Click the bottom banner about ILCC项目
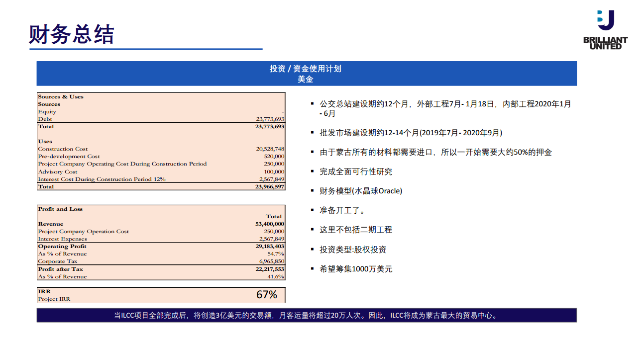Screen dimensions: 644x337 point(307,315)
